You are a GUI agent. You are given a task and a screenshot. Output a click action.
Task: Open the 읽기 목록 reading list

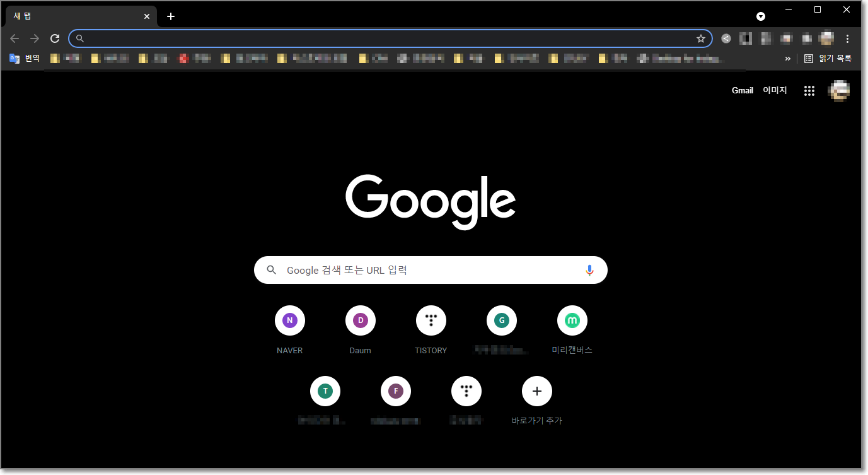coord(828,58)
